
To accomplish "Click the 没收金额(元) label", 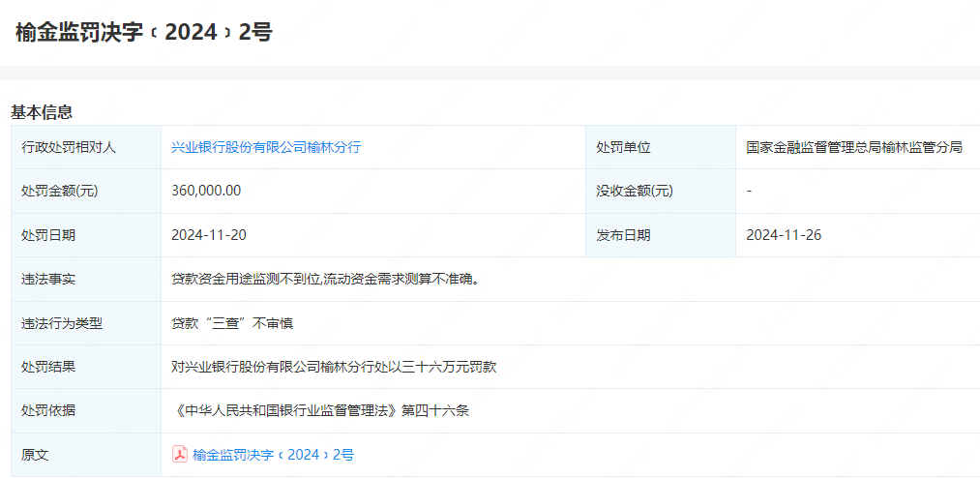I will (x=635, y=192).
